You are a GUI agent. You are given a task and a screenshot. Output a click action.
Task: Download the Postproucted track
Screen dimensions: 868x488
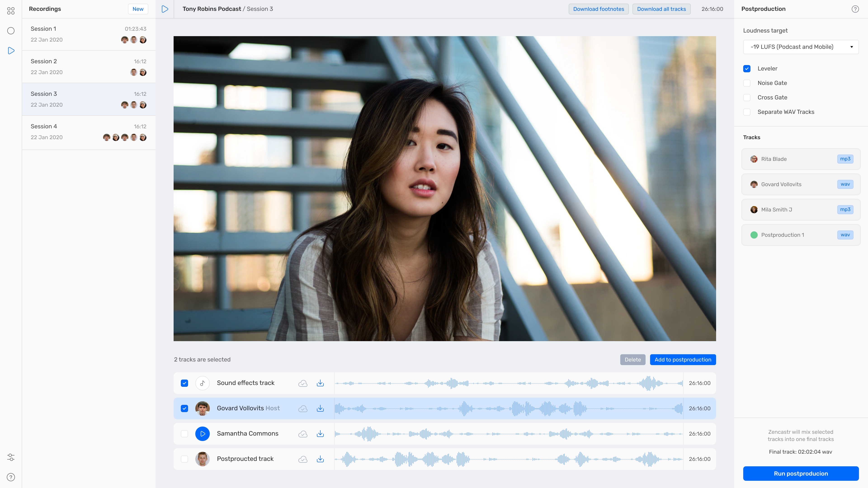click(x=320, y=459)
